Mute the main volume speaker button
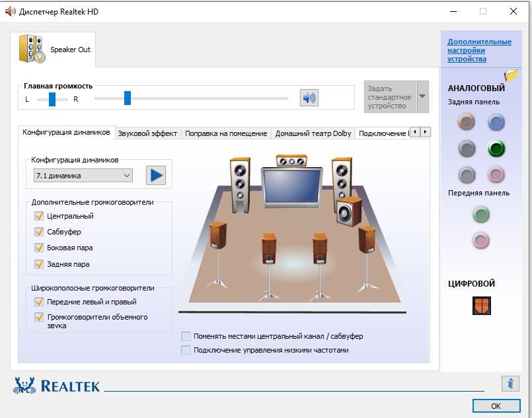532x418 pixels. point(309,98)
